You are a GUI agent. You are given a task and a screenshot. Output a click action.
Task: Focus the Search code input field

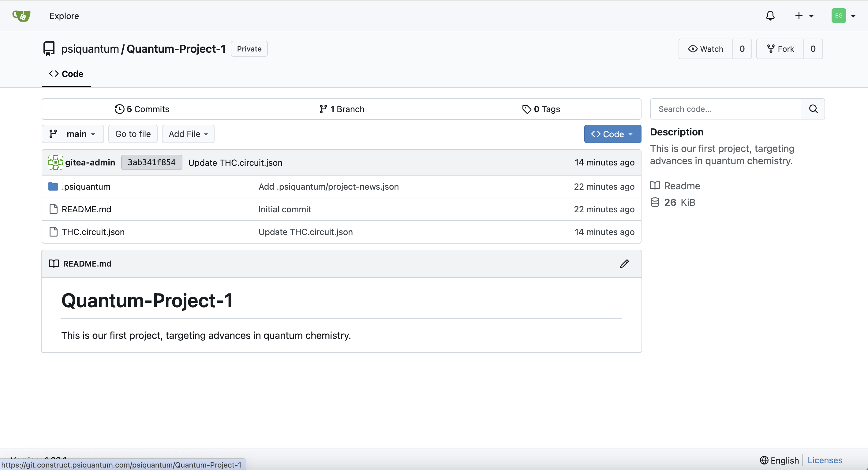[x=726, y=109]
